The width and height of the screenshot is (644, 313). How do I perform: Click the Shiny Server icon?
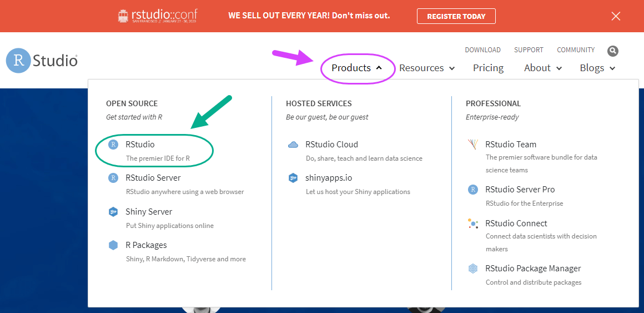pos(113,212)
